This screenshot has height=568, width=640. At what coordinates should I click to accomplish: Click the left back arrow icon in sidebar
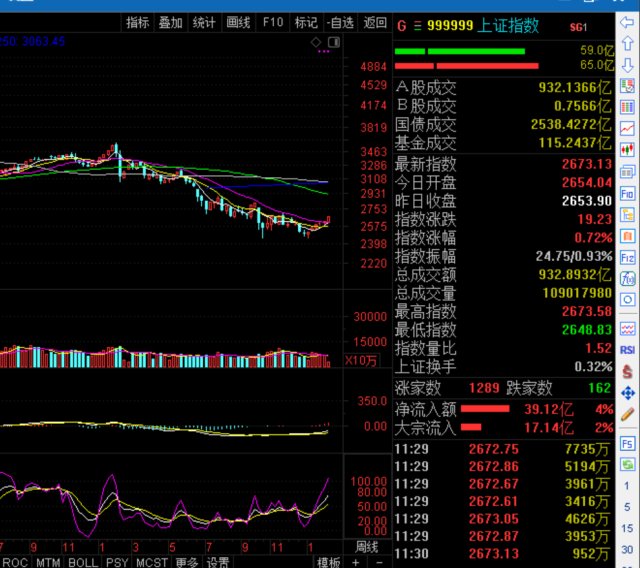(x=628, y=22)
